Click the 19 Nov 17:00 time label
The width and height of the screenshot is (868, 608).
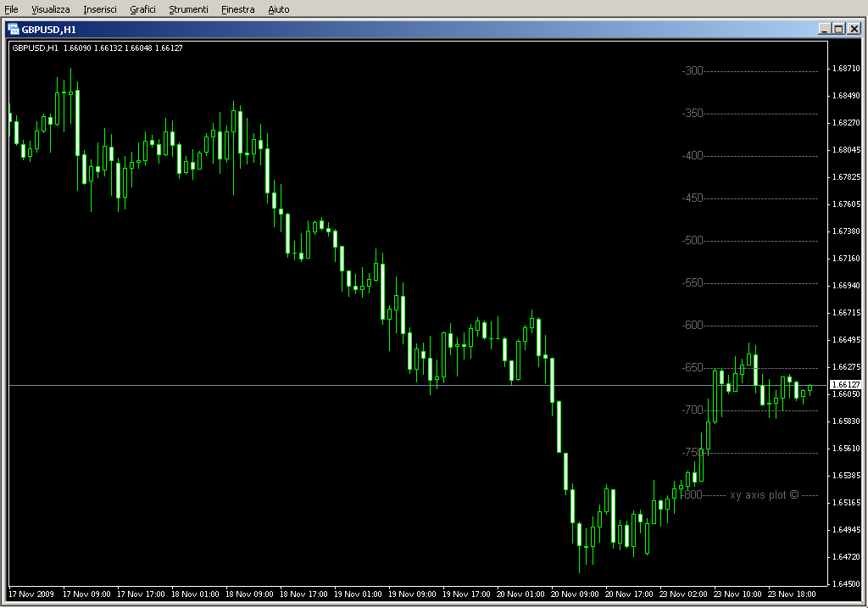[x=466, y=594]
